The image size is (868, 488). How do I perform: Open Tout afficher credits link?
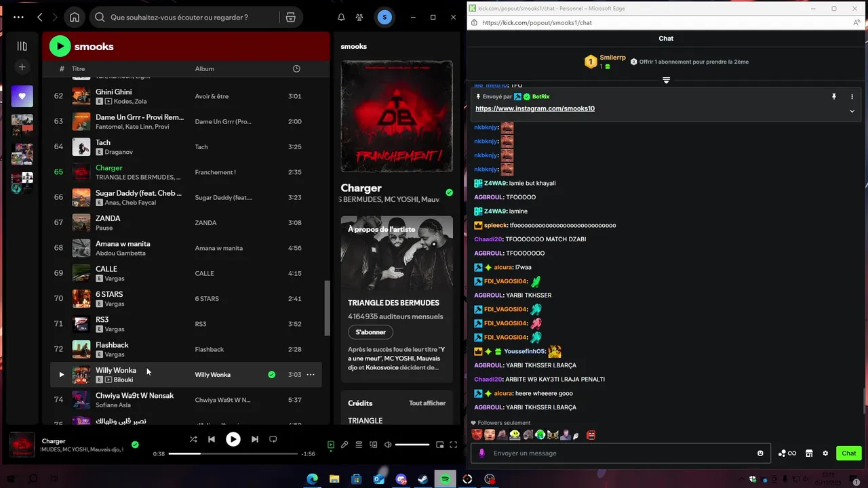pos(427,403)
